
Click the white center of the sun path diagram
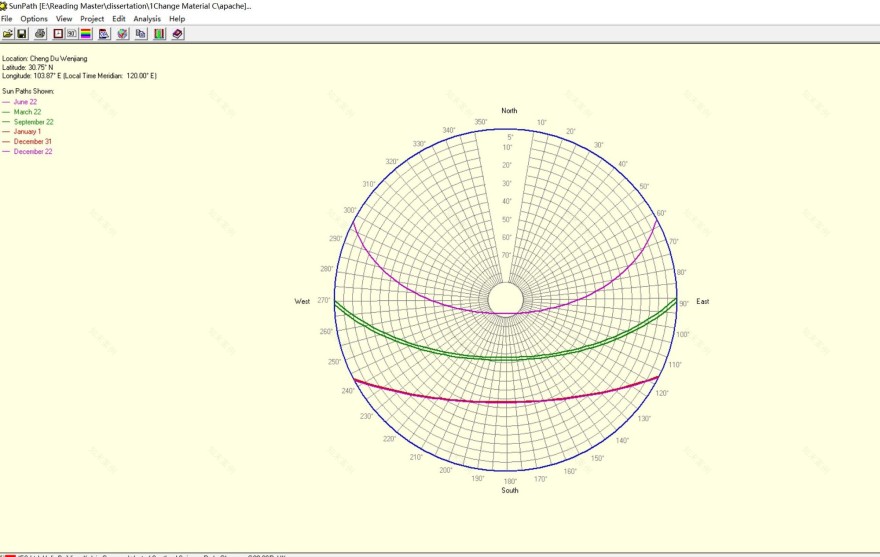tap(506, 298)
